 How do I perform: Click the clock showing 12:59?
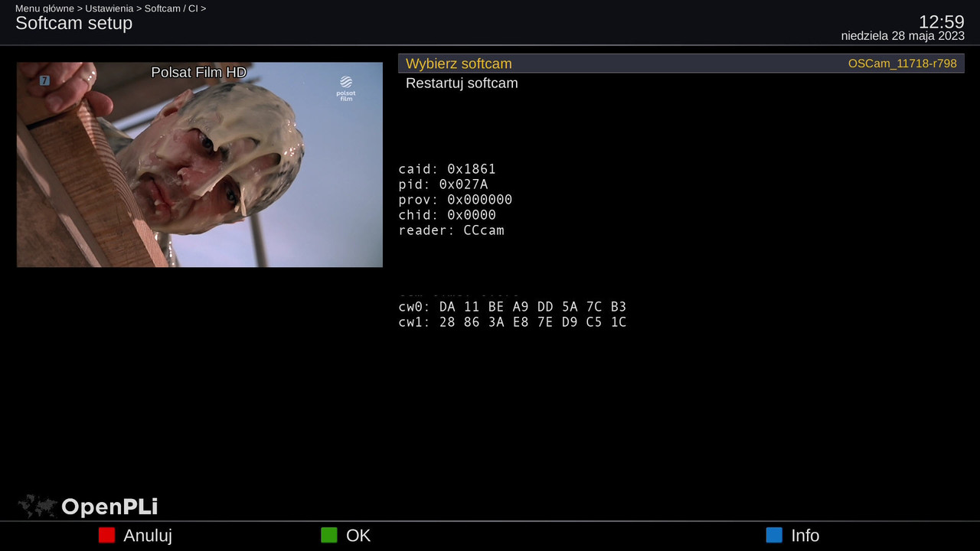click(x=942, y=21)
